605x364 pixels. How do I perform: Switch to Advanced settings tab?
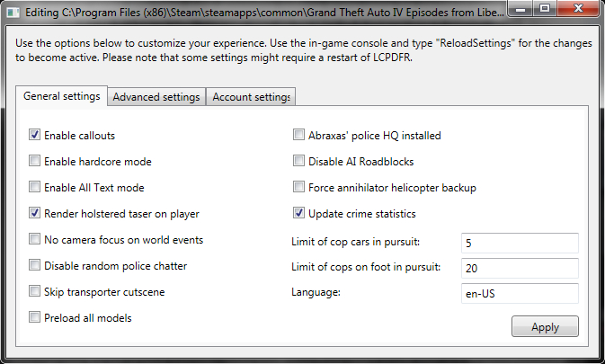click(x=156, y=97)
